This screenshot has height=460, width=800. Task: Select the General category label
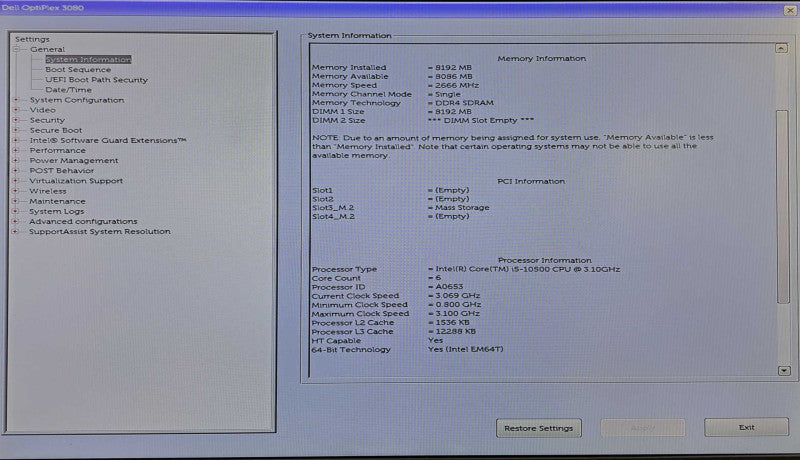tap(47, 49)
